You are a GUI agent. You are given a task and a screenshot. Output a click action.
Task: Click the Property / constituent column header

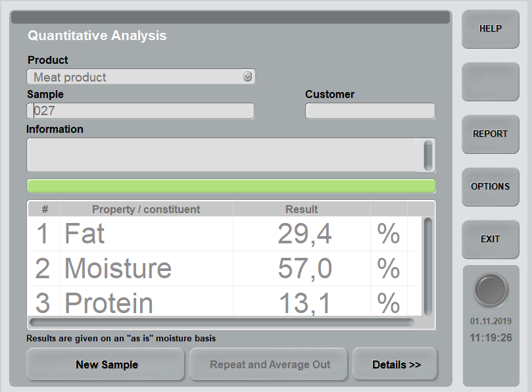pyautogui.click(x=146, y=209)
